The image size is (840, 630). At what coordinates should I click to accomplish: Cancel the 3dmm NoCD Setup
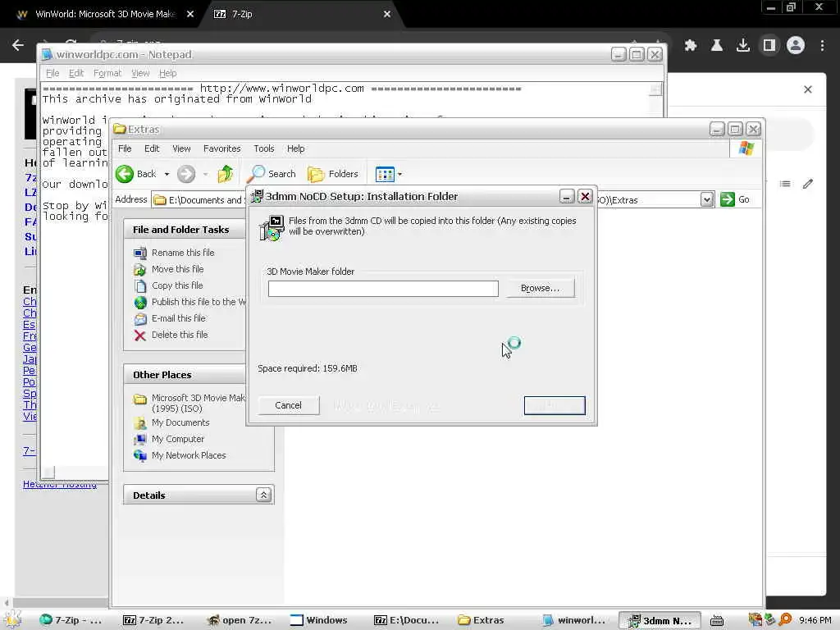288,405
